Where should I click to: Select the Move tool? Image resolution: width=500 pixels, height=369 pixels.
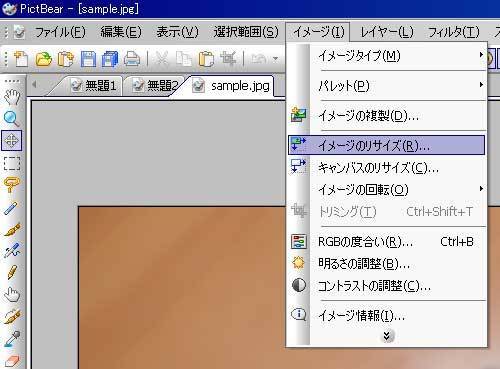[x=12, y=140]
